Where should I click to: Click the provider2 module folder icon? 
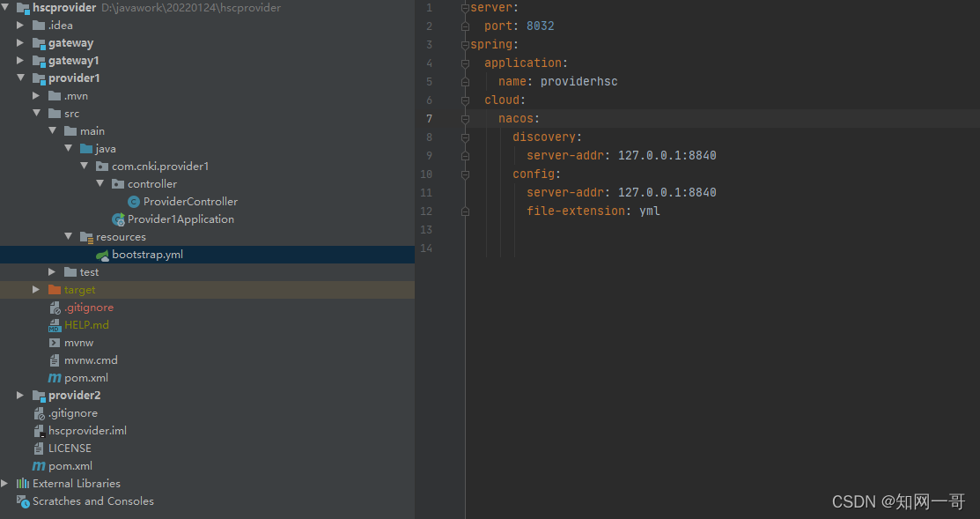pyautogui.click(x=39, y=396)
